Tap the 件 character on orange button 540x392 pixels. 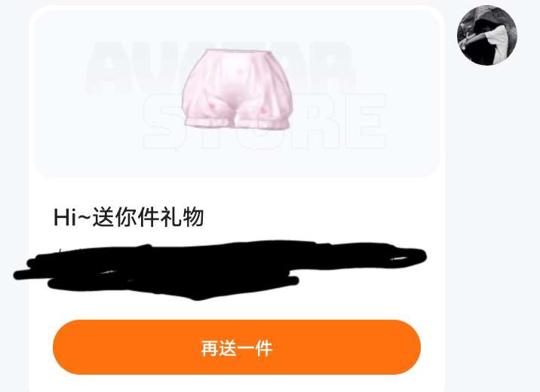pos(264,348)
